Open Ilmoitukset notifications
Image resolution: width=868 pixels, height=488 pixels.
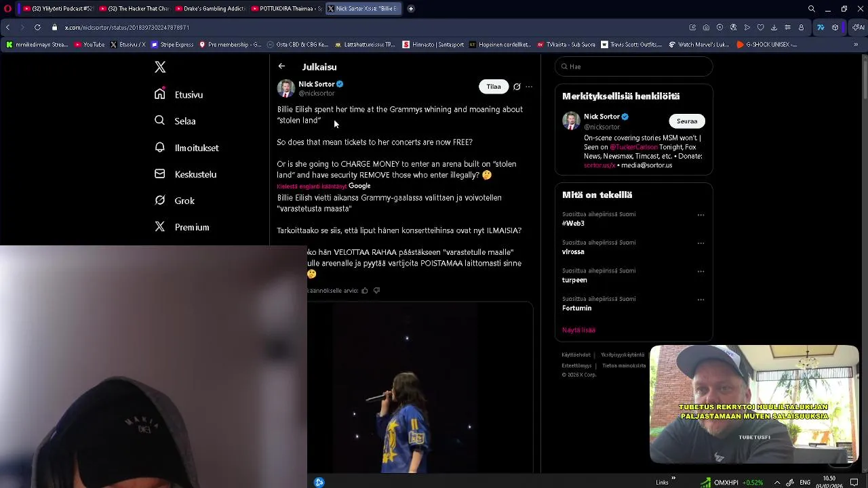[x=186, y=148]
